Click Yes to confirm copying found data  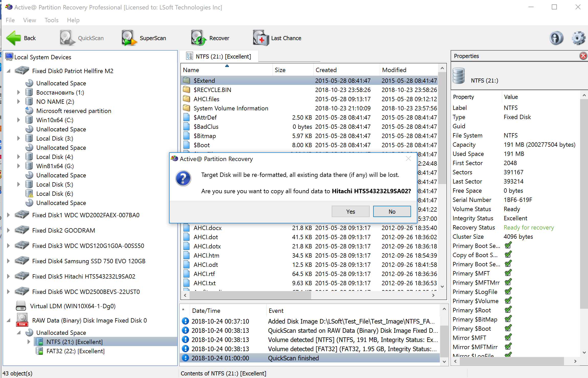(350, 211)
